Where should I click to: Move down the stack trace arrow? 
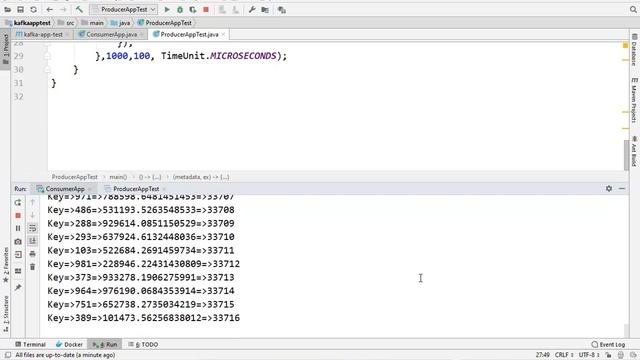[33, 216]
